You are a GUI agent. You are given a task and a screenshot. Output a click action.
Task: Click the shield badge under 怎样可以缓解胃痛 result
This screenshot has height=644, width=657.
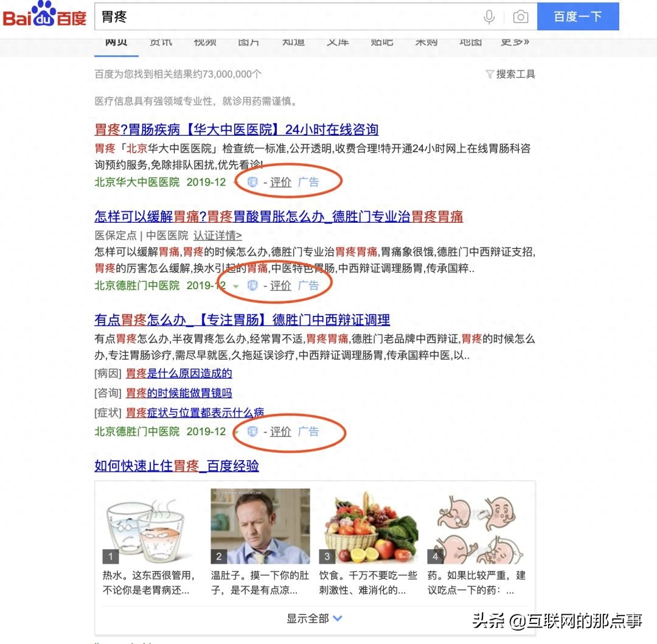[x=252, y=285]
